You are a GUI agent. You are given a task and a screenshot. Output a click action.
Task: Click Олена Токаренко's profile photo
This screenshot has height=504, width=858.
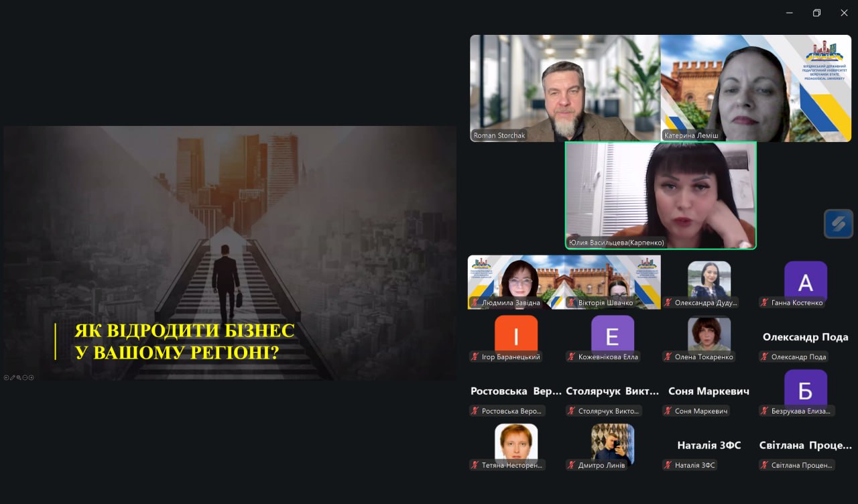[709, 333]
